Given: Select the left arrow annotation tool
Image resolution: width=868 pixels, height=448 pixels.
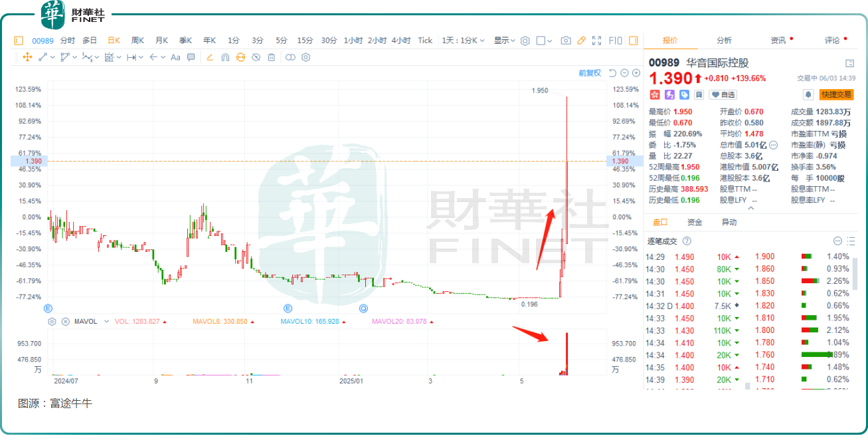Looking at the screenshot, I should (153, 57).
